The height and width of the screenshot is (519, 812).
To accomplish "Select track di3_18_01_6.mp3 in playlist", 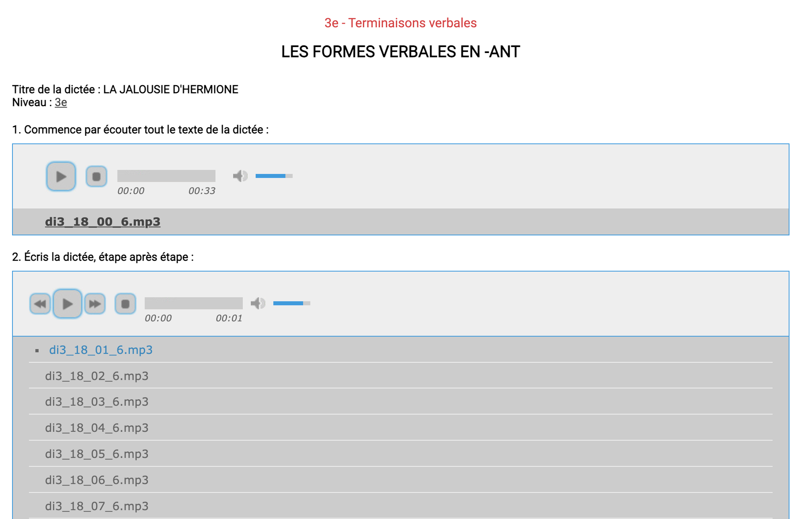I will 100,350.
